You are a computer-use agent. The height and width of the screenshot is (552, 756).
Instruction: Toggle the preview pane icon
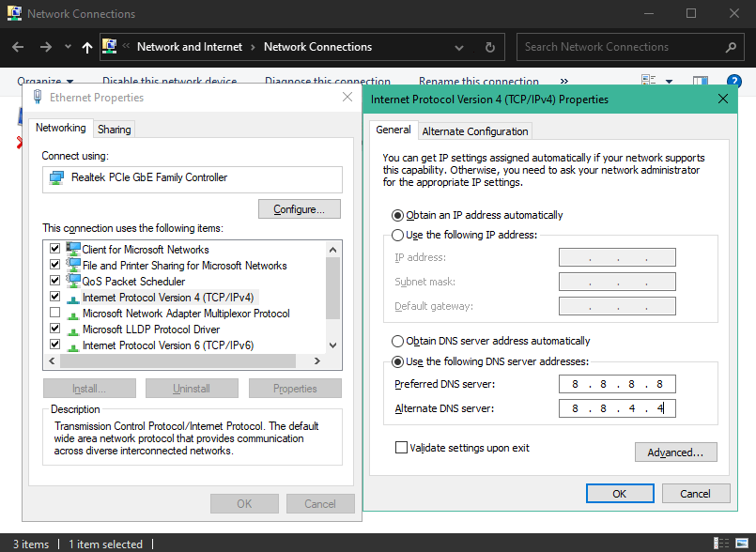tap(700, 81)
